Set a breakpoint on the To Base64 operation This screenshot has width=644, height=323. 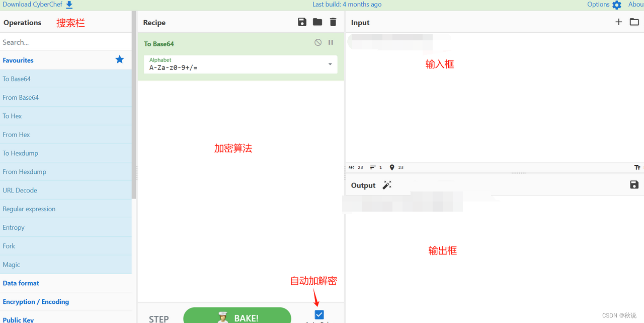click(331, 42)
